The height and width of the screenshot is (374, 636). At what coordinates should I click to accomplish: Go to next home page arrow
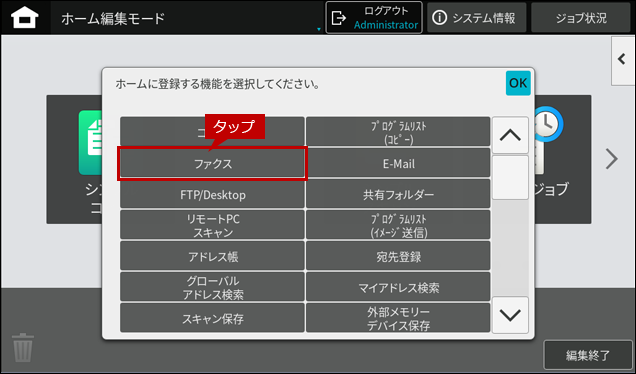point(611,159)
